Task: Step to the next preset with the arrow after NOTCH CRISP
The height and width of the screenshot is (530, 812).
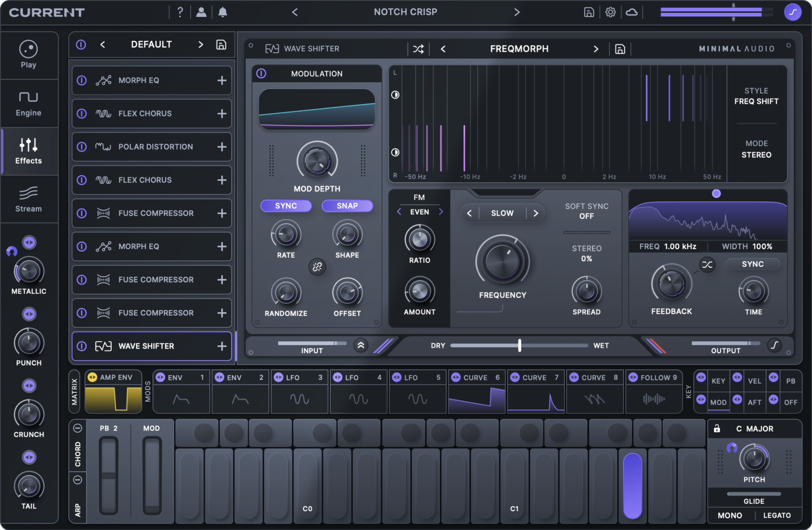Action: click(x=517, y=12)
